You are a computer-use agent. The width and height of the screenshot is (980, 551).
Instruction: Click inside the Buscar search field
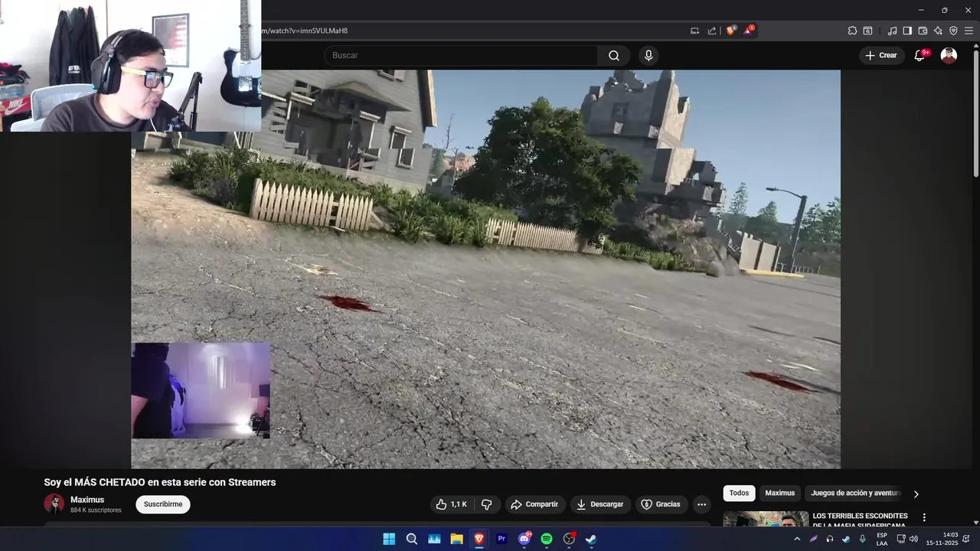461,55
